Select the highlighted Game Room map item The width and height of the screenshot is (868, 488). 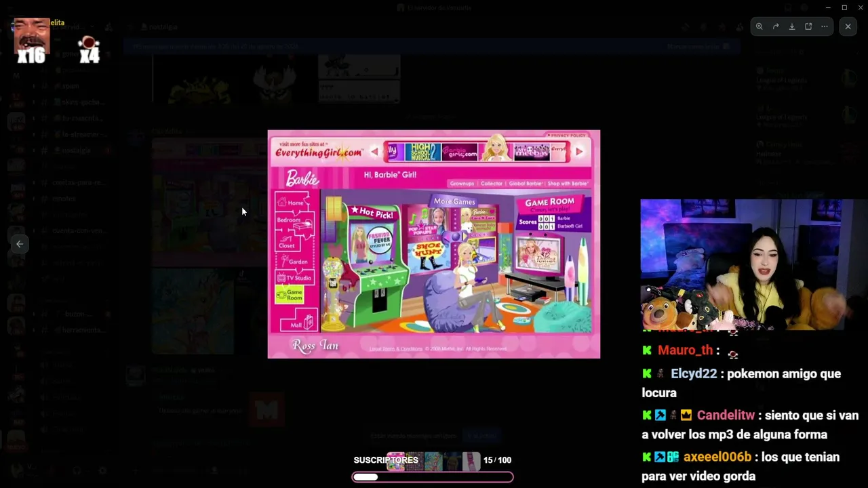(290, 295)
